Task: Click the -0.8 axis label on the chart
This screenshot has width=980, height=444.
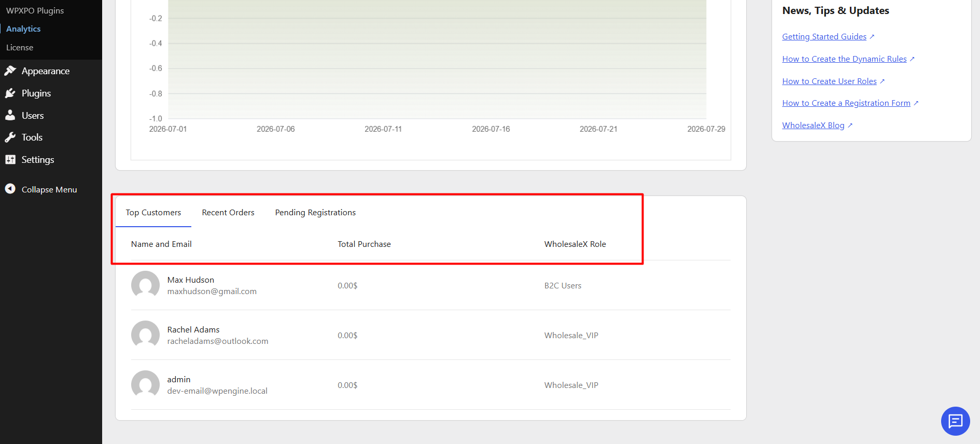Action: coord(156,93)
